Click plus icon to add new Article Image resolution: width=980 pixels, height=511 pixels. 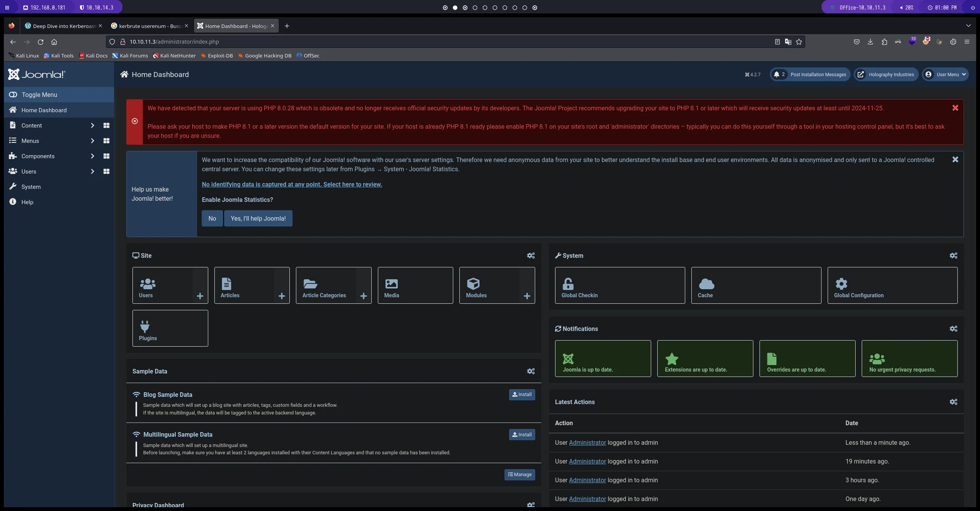click(282, 296)
